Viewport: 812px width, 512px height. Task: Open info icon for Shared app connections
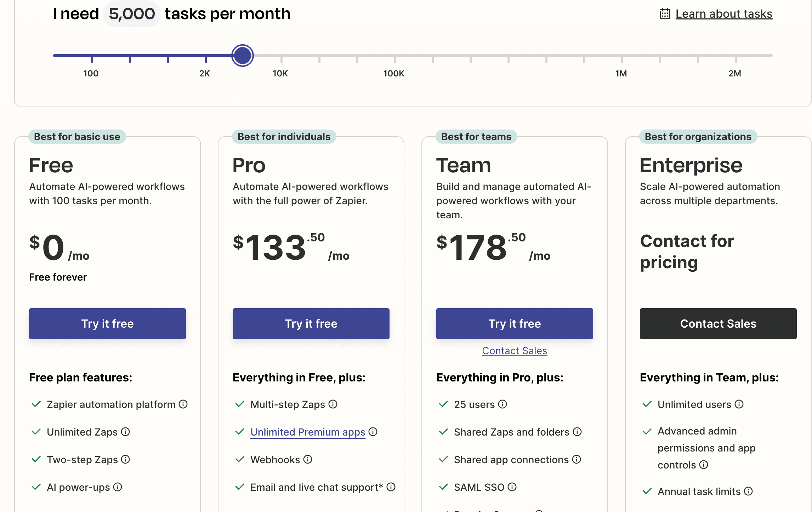click(x=577, y=459)
